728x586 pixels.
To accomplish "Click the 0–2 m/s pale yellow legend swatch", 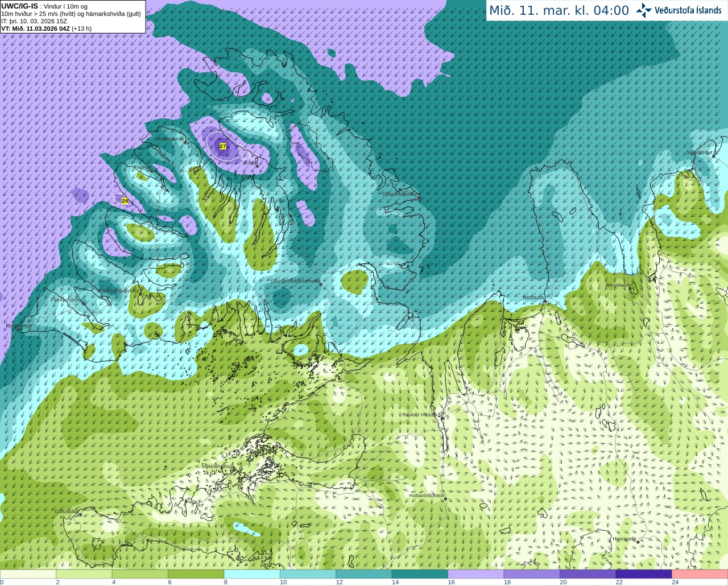I will tap(28, 573).
